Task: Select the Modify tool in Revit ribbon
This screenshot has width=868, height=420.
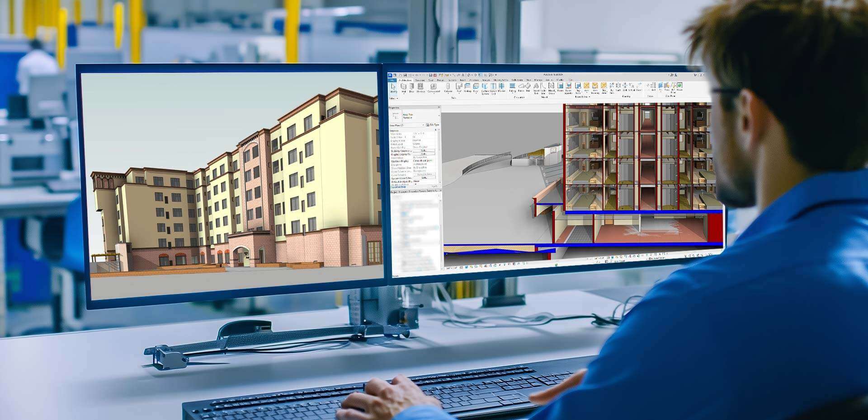Action: pos(393,89)
